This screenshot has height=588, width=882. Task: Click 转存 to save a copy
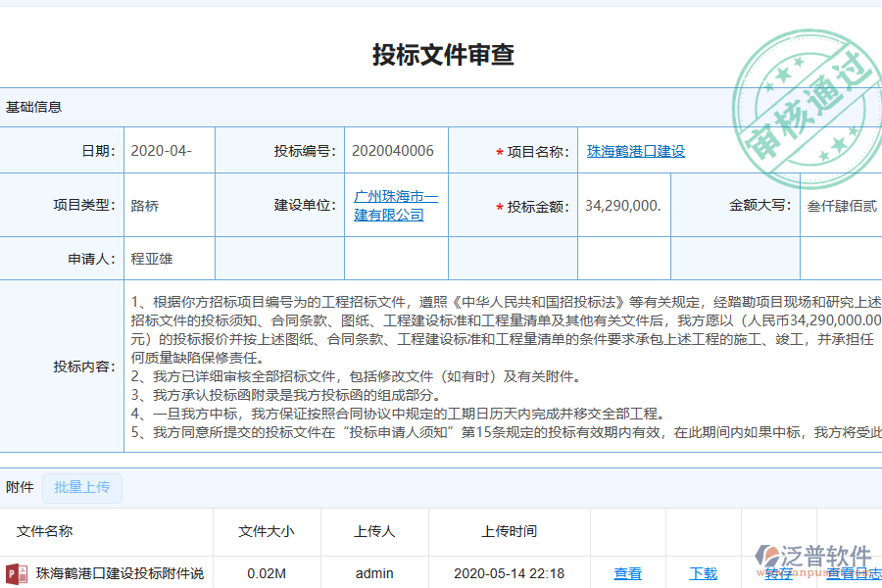779,573
